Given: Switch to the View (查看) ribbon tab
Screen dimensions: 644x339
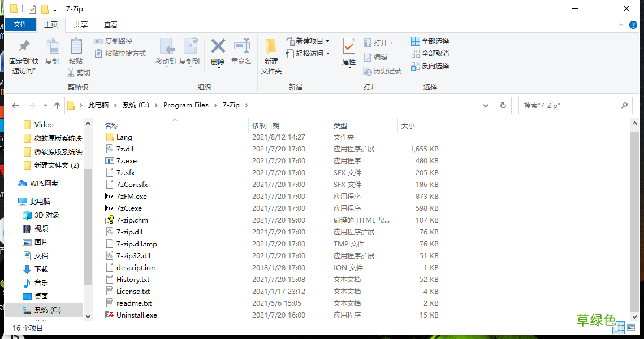Looking at the screenshot, I should pos(110,25).
